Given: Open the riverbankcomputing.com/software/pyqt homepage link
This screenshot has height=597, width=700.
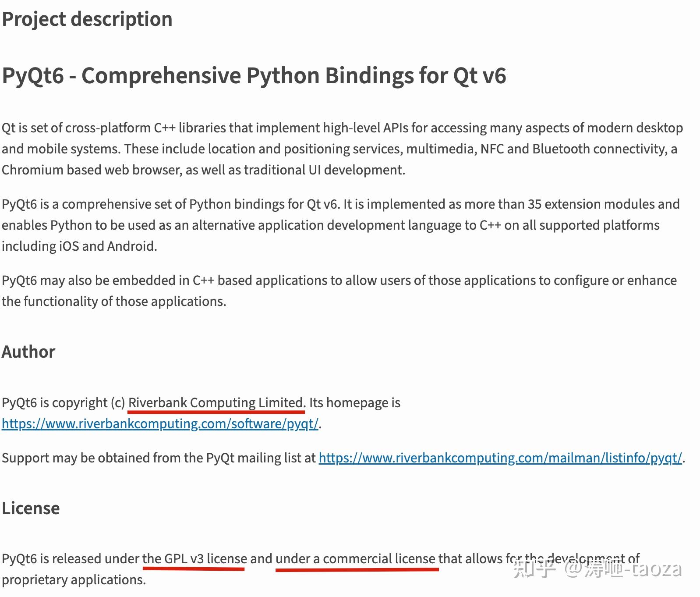Looking at the screenshot, I should click(160, 423).
